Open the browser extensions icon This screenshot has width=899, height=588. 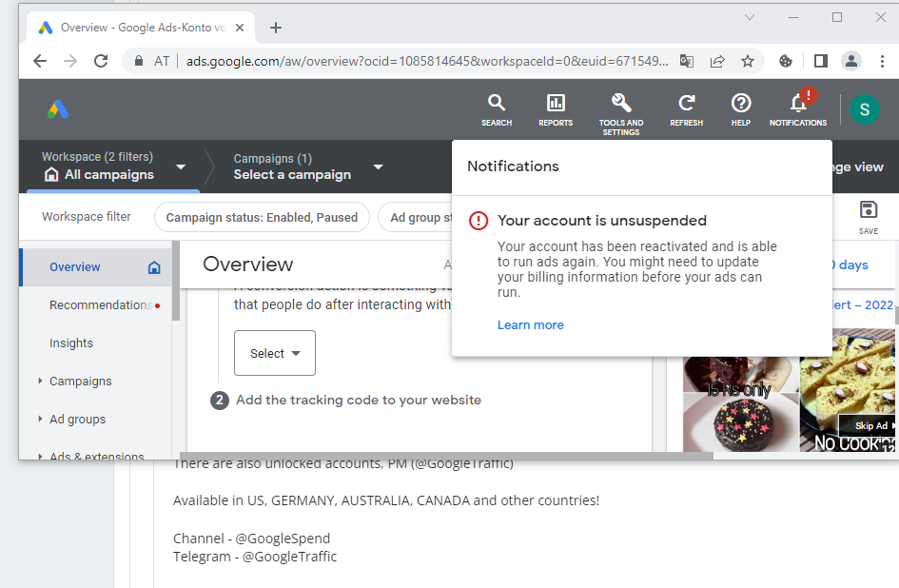pyautogui.click(x=786, y=61)
